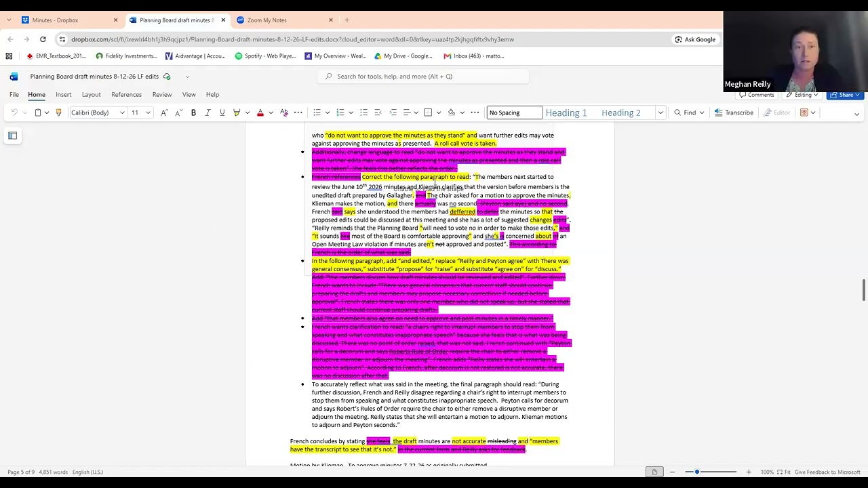
Task: Open the Layout ribbon tab
Action: 91,95
